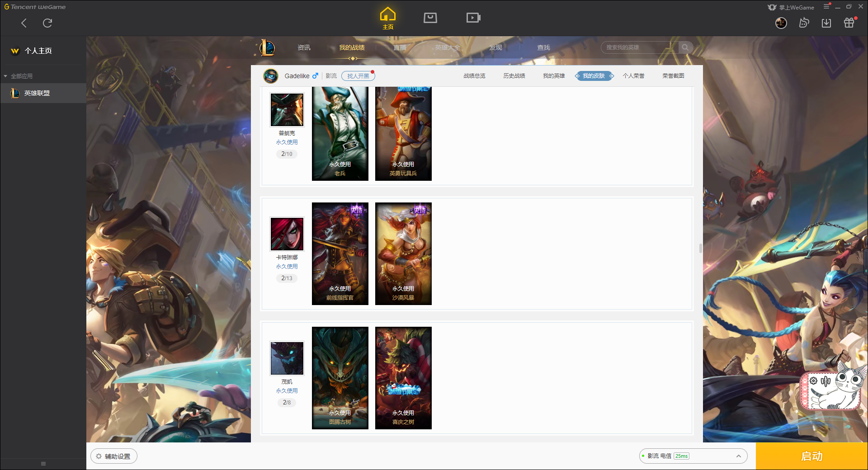Click the 影流 server label near Gadelike
The image size is (868, 470).
[x=331, y=76]
